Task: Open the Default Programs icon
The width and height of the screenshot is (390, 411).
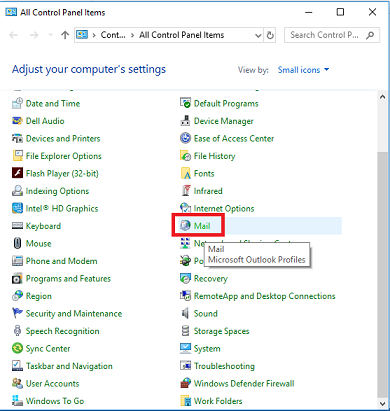Action: pos(185,103)
